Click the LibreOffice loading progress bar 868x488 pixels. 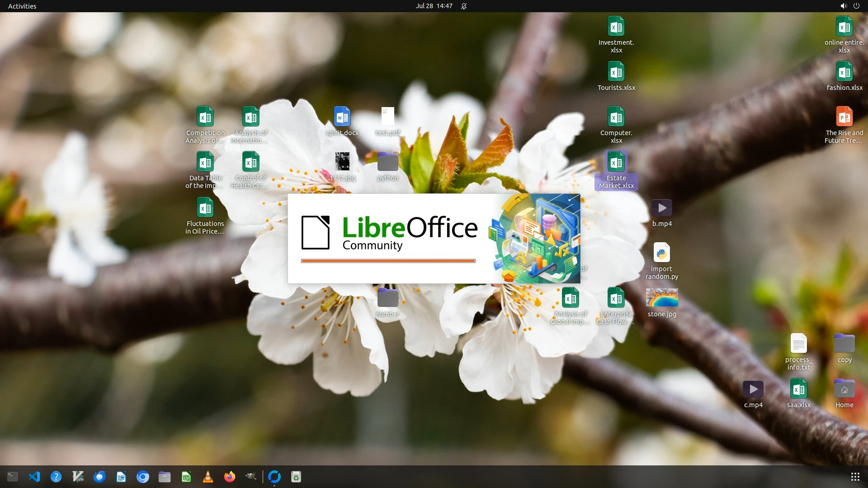(x=388, y=261)
